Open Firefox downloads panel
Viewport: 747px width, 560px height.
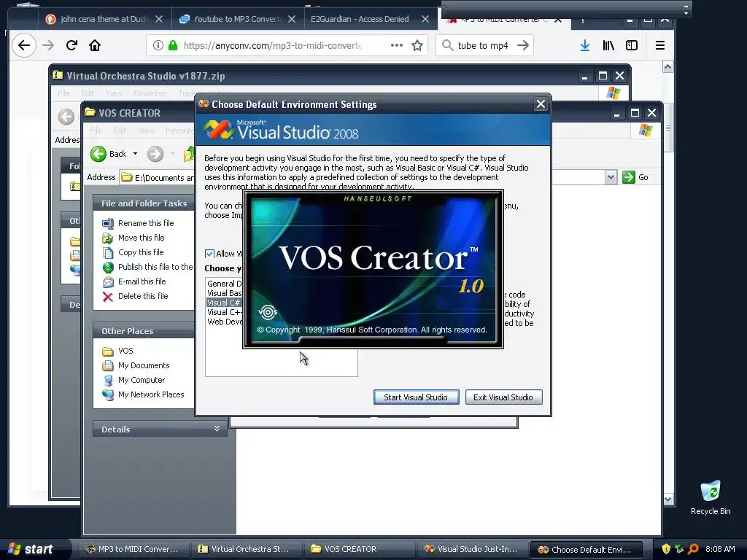(x=585, y=45)
